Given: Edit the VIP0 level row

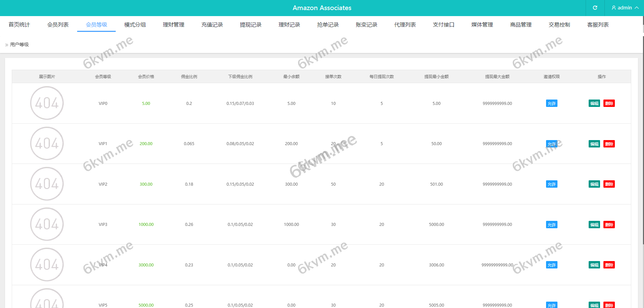Looking at the screenshot, I should [594, 104].
